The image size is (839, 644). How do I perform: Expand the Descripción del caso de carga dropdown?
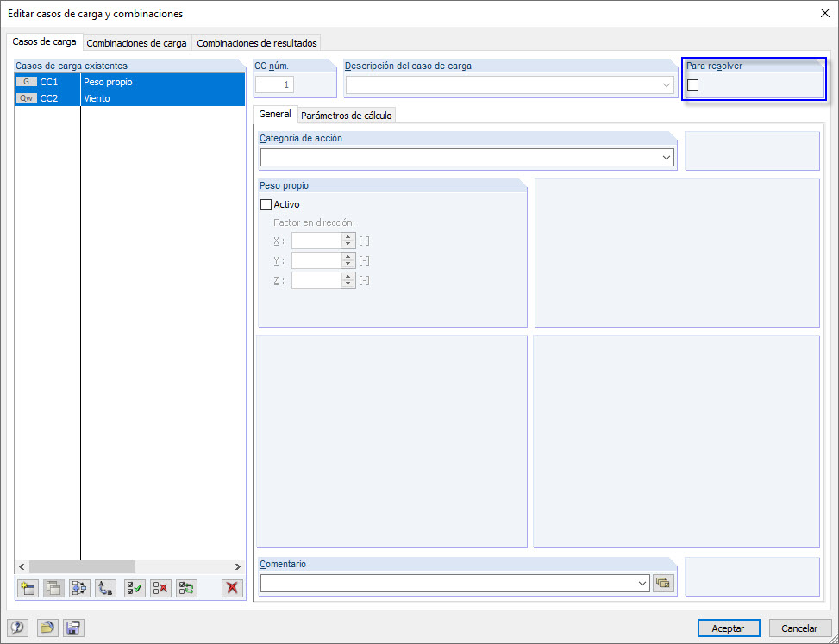[663, 84]
